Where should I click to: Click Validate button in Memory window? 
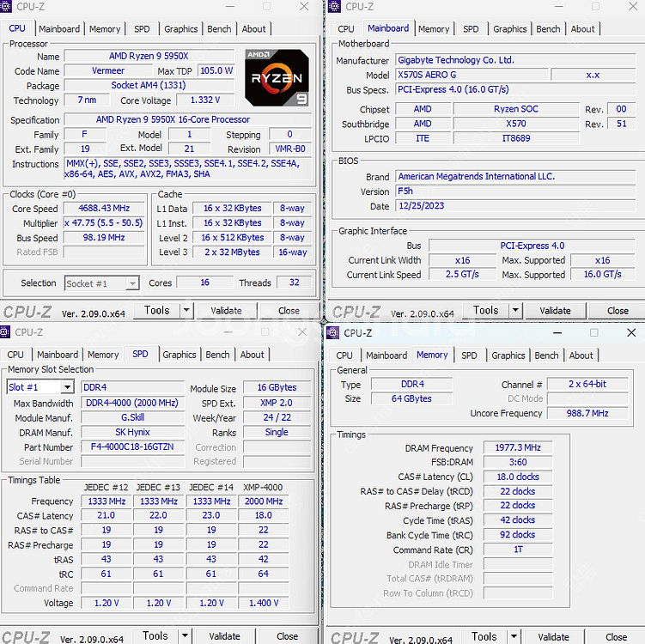coord(554,637)
